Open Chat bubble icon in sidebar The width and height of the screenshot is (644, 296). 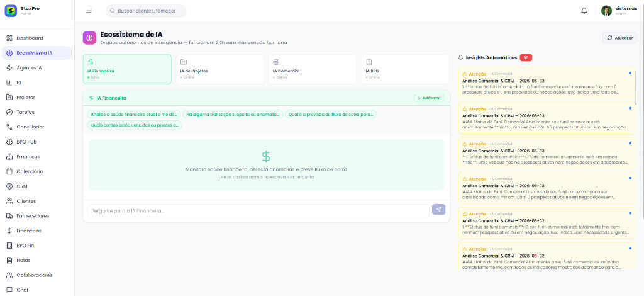tap(9, 290)
